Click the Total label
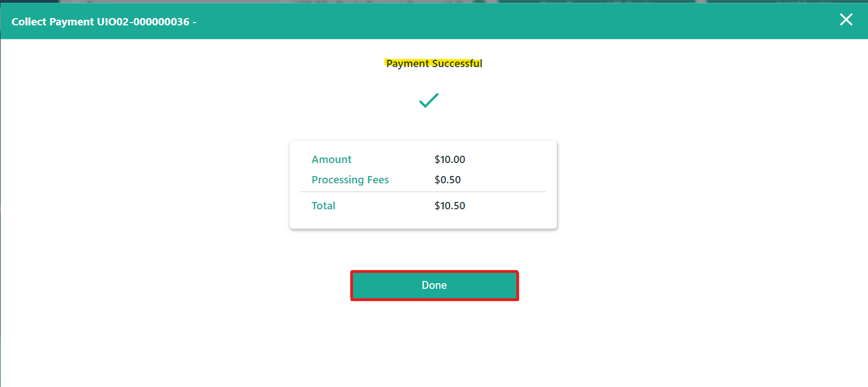Viewport: 868px width, 387px height. (323, 206)
